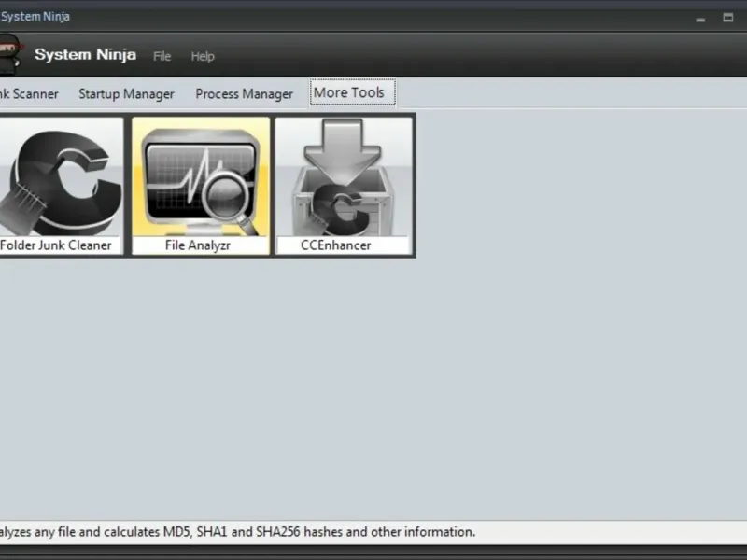The height and width of the screenshot is (560, 747).
Task: Switch to the Junk Scanner tab
Action: tap(29, 94)
